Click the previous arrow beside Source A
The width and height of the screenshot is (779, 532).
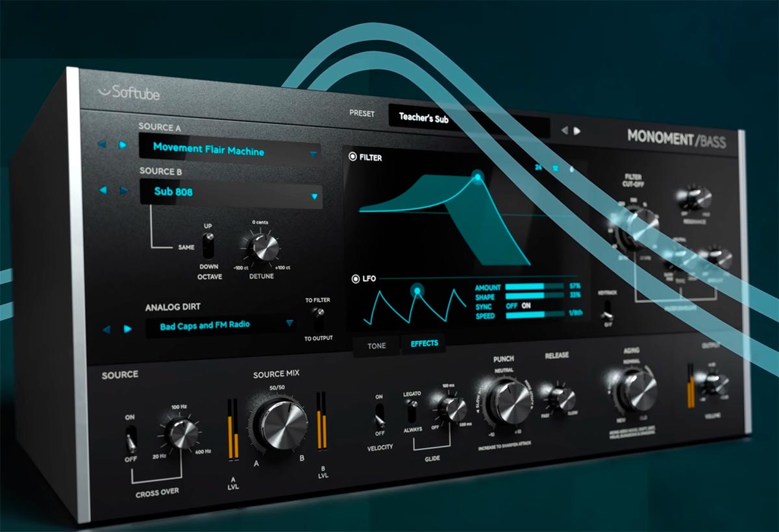(101, 144)
